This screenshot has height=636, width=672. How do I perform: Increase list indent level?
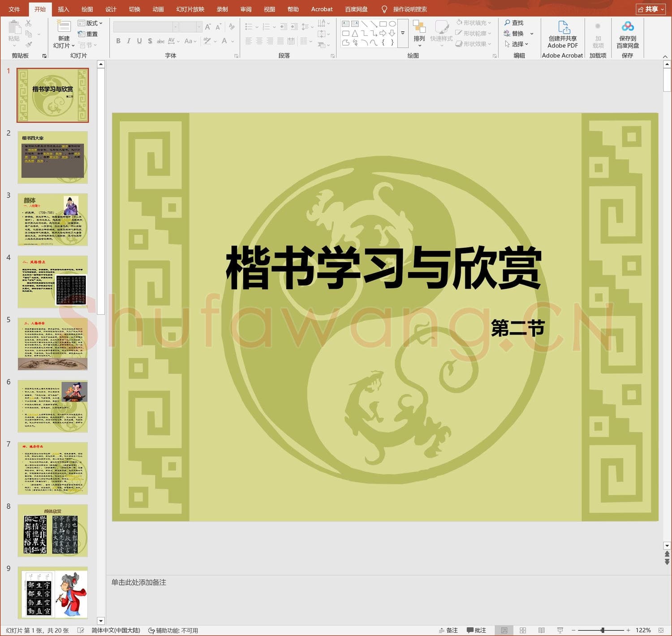coord(294,27)
